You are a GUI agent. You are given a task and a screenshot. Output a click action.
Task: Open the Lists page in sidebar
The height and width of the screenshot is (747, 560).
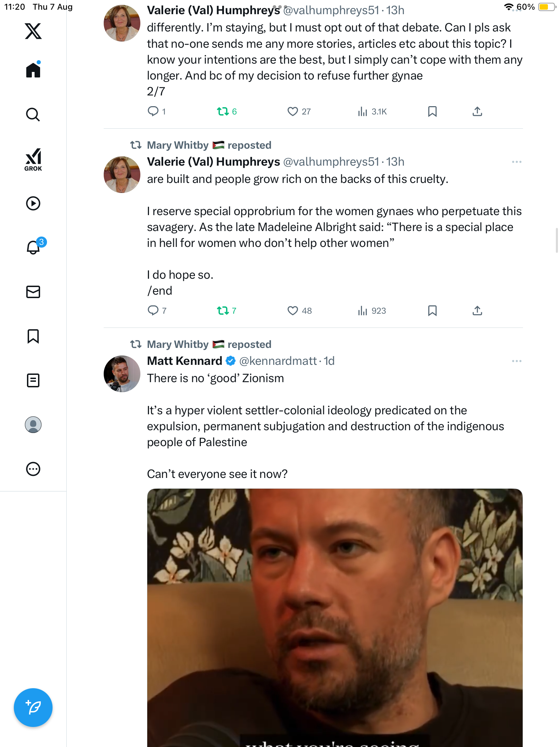tap(33, 380)
